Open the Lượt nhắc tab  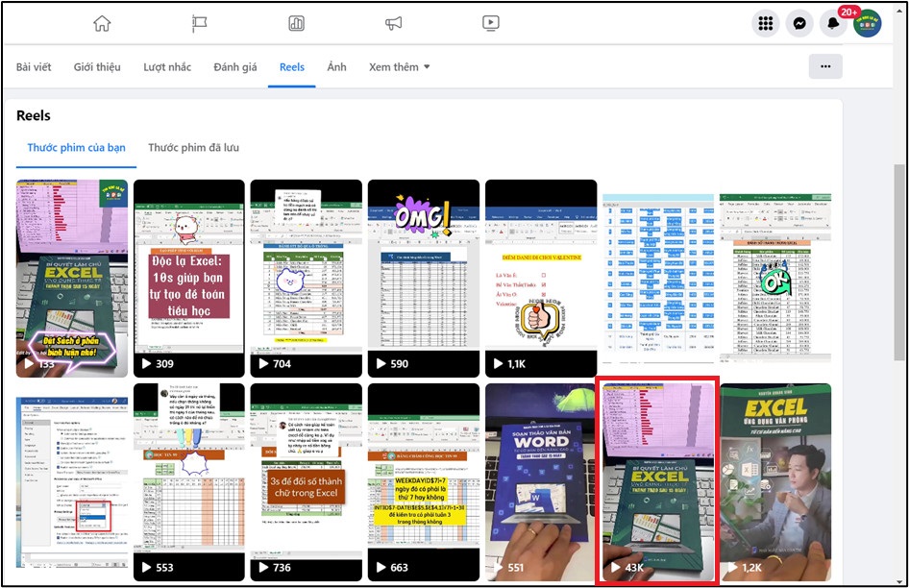pos(167,67)
